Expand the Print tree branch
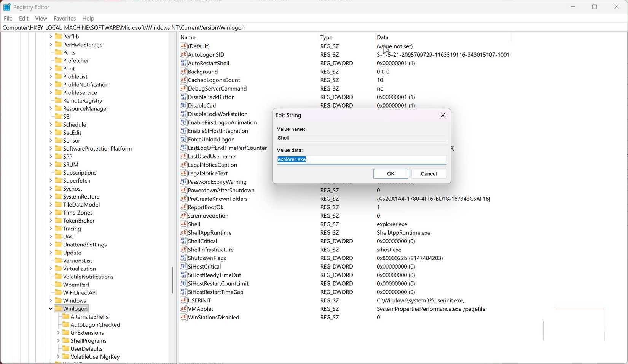The image size is (628, 364). click(x=51, y=68)
